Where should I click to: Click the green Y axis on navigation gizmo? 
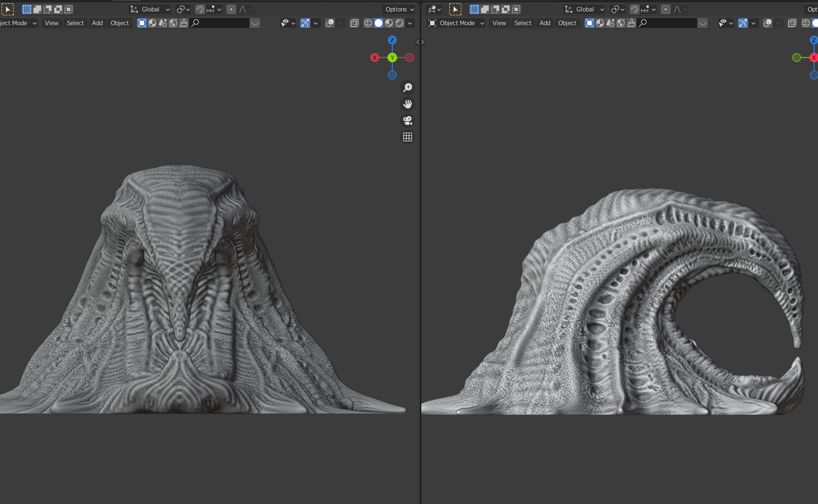[392, 57]
